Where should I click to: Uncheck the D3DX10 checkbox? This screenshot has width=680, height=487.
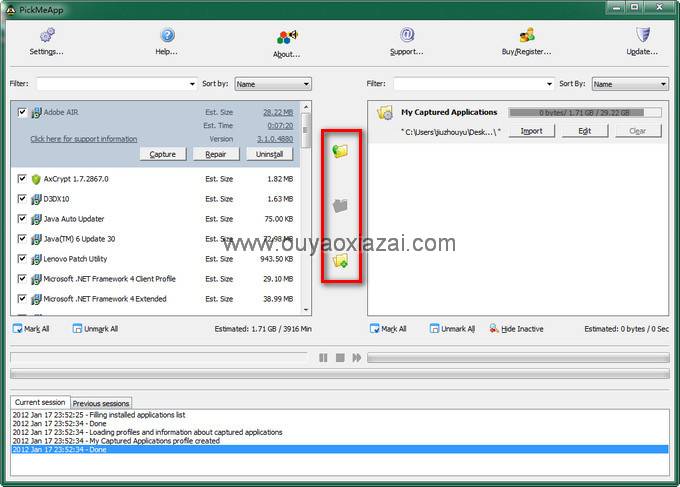[x=22, y=199]
